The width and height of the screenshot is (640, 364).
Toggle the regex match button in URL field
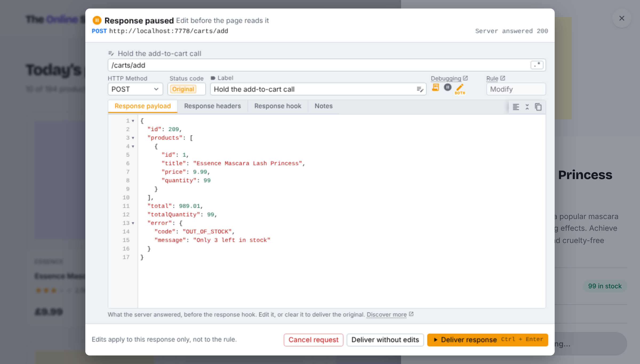(537, 65)
